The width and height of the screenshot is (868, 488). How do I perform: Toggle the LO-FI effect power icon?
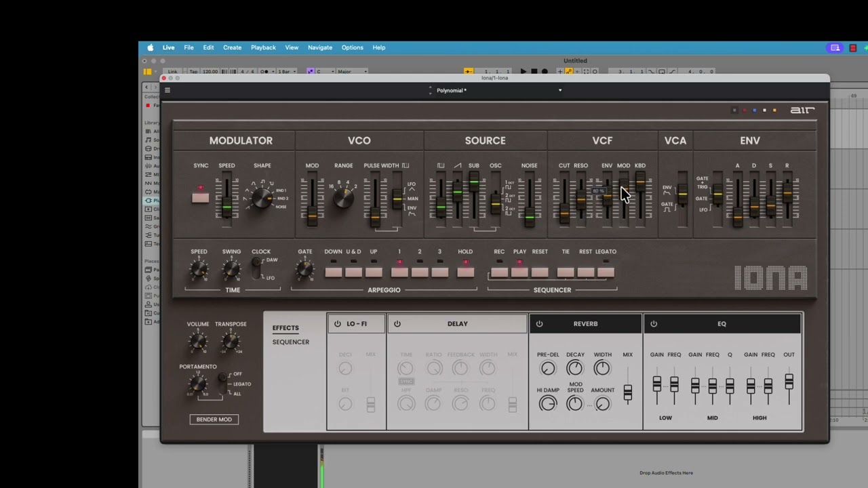[337, 324]
